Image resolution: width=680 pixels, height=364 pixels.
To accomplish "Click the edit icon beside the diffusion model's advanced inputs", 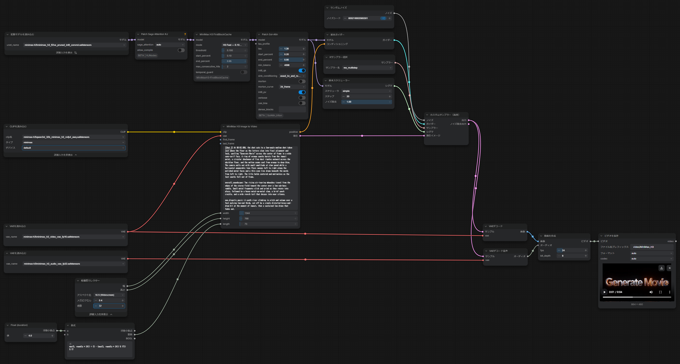I will coord(75,52).
